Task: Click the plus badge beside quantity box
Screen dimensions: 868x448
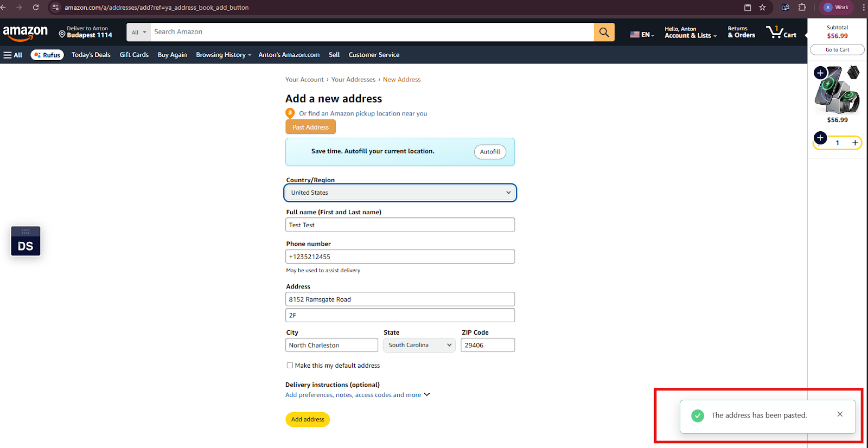Action: tap(820, 138)
